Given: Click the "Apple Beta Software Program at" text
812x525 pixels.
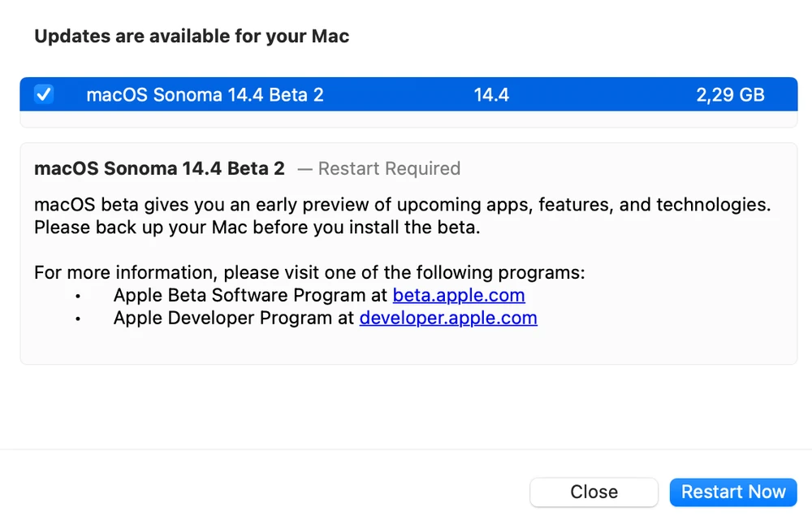Looking at the screenshot, I should (251, 295).
